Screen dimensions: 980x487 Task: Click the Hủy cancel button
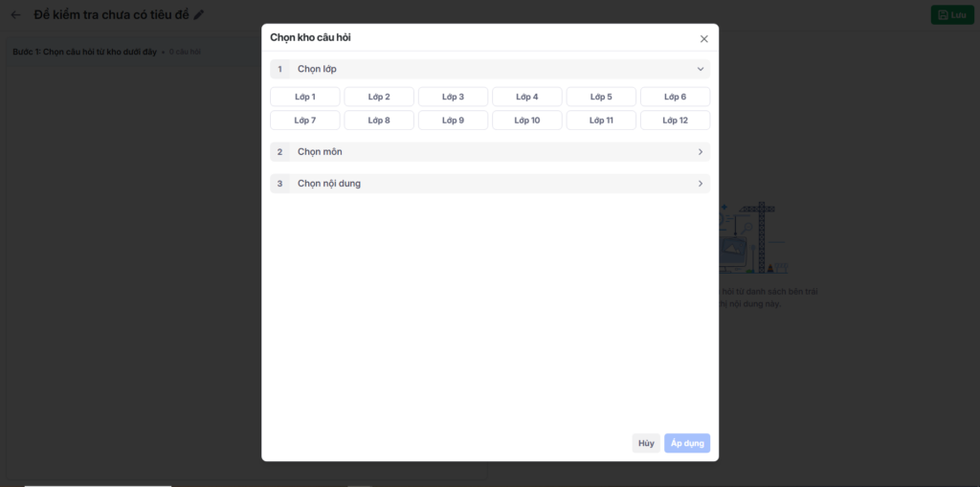click(x=646, y=443)
